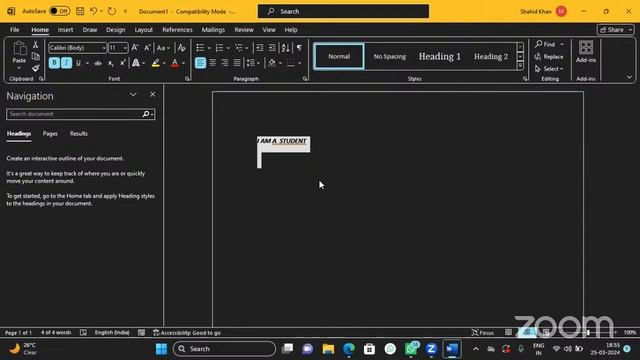
Task: Click the title bar Search box
Action: (x=343, y=11)
